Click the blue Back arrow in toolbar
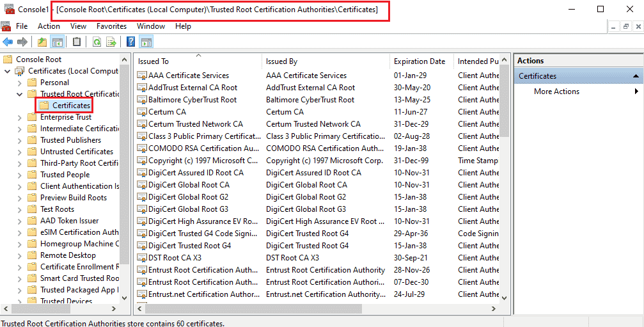The height and width of the screenshot is (327, 644). tap(8, 42)
